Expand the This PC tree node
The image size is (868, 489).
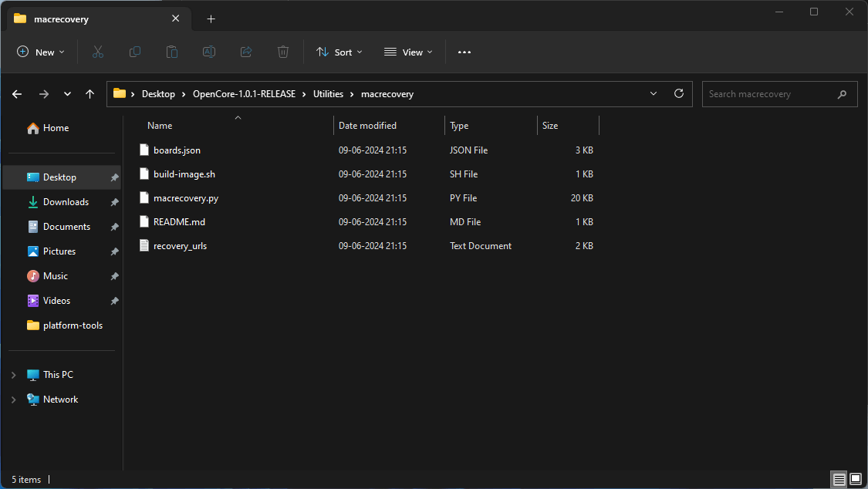click(13, 375)
